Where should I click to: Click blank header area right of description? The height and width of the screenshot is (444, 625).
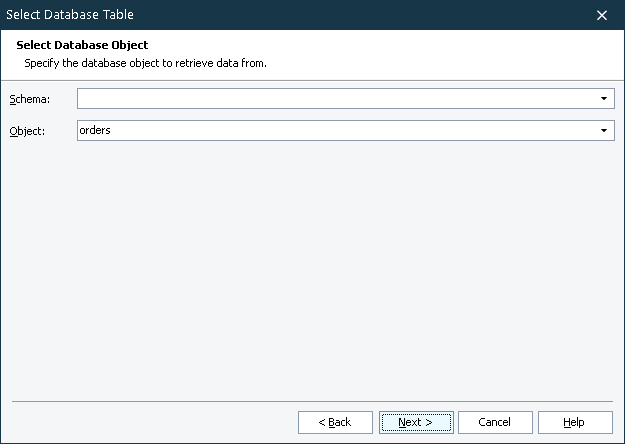(x=450, y=62)
